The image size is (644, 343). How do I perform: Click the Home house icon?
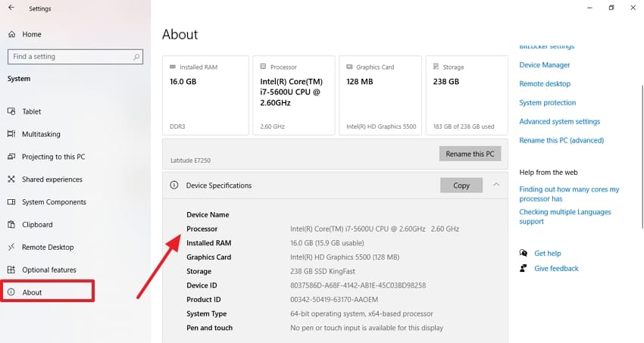pos(12,35)
